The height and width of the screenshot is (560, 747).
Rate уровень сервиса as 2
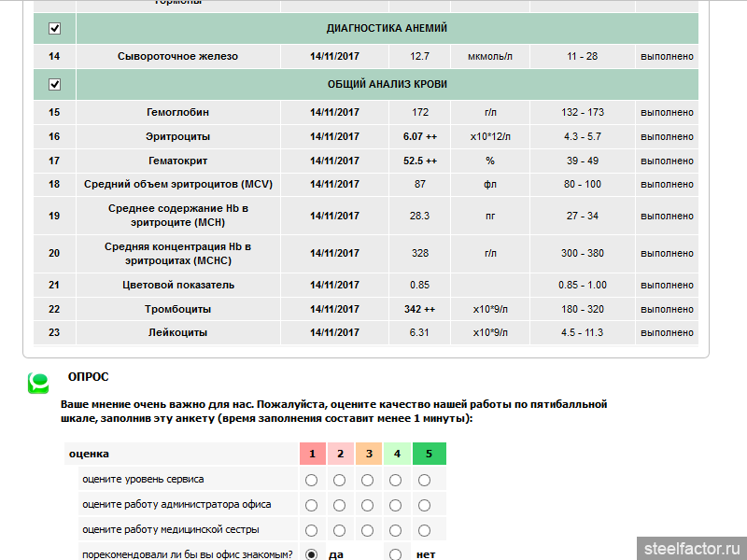[x=339, y=480]
